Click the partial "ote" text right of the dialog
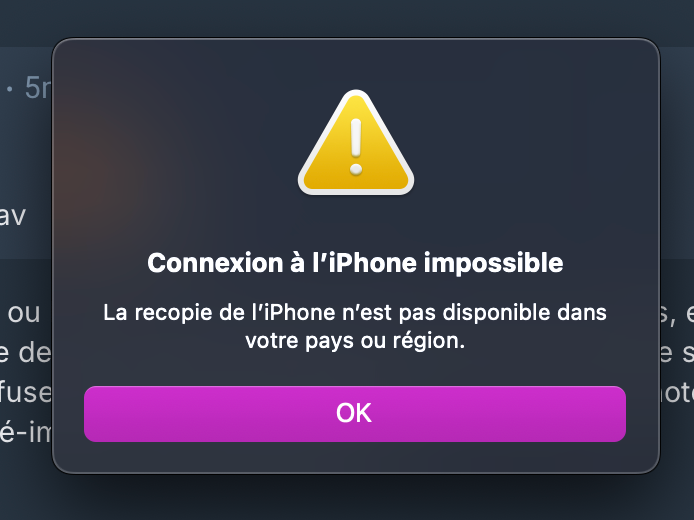Image resolution: width=694 pixels, height=520 pixels. tap(677, 393)
